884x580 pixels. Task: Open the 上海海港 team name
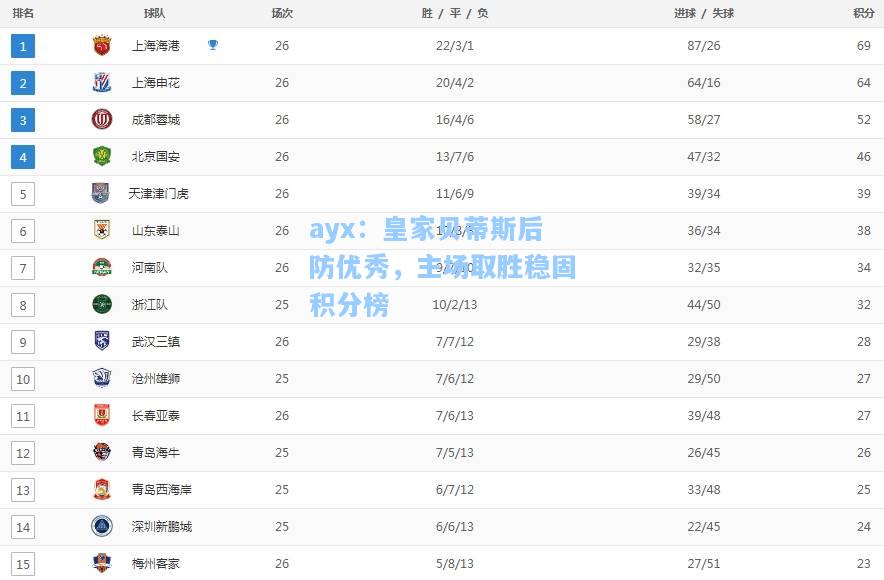tap(156, 46)
